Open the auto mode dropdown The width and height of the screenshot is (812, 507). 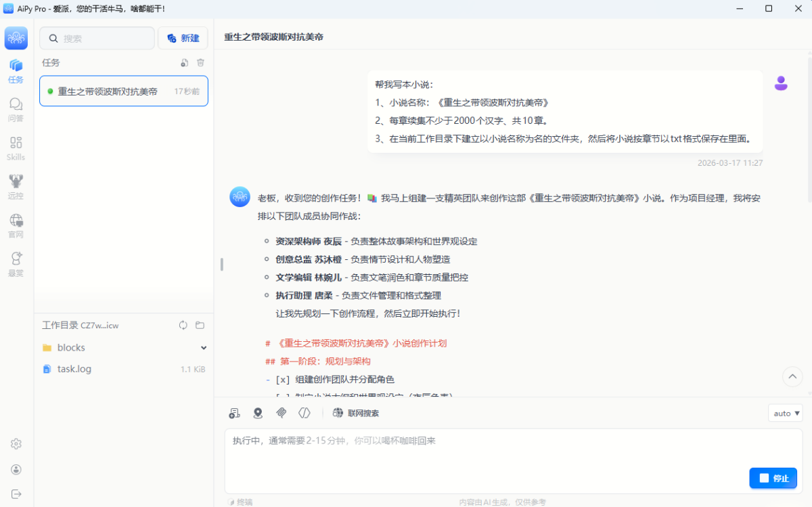click(785, 413)
